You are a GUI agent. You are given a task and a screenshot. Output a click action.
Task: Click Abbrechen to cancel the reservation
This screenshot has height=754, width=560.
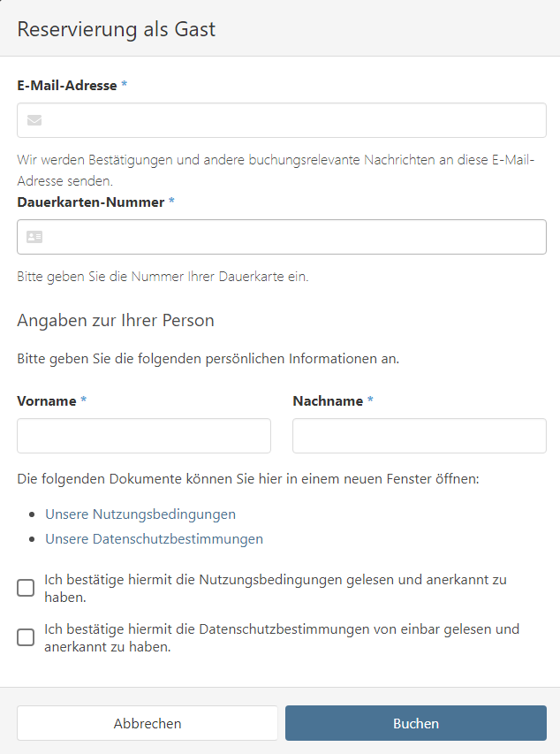point(147,722)
